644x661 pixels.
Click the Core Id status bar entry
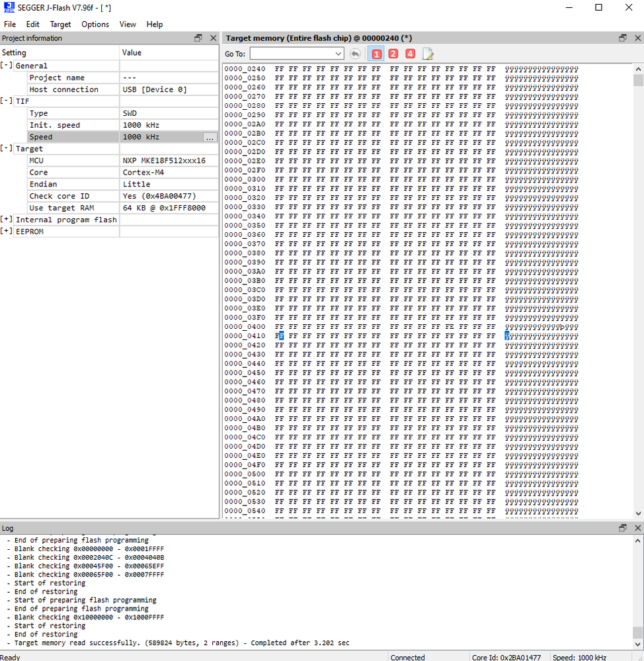pyautogui.click(x=506, y=657)
